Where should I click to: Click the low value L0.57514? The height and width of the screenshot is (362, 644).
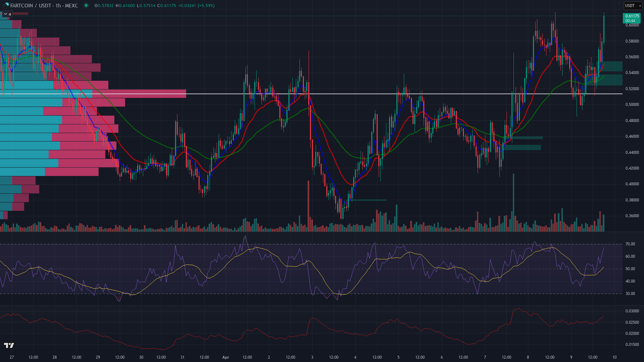(146, 5)
